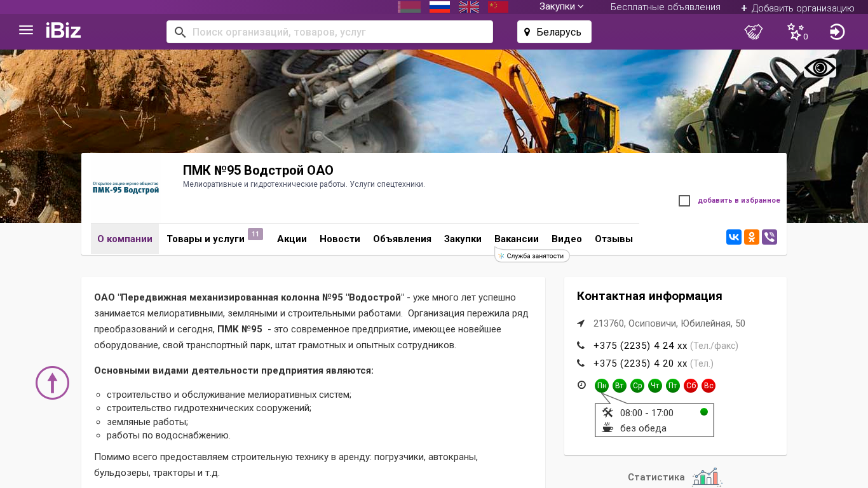Switch to the Новости tab
The width and height of the screenshot is (868, 488).
(340, 239)
